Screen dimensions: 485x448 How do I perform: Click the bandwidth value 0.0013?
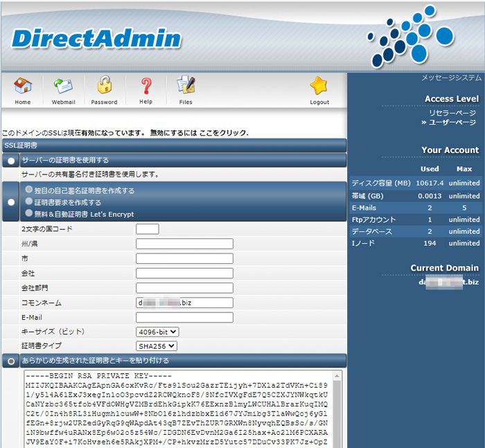pyautogui.click(x=430, y=196)
